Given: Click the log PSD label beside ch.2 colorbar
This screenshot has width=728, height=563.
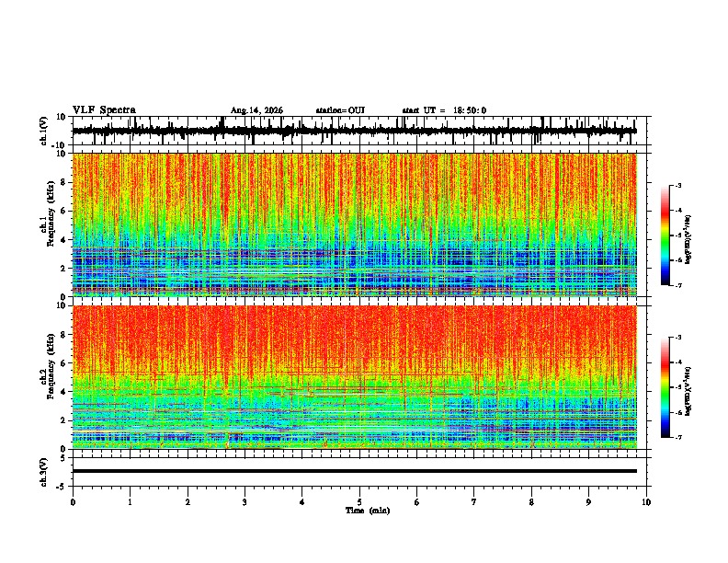Looking at the screenshot, I should click(x=688, y=391).
